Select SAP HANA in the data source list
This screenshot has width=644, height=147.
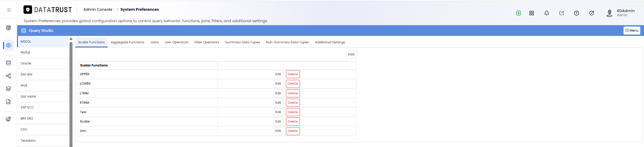pos(43,97)
